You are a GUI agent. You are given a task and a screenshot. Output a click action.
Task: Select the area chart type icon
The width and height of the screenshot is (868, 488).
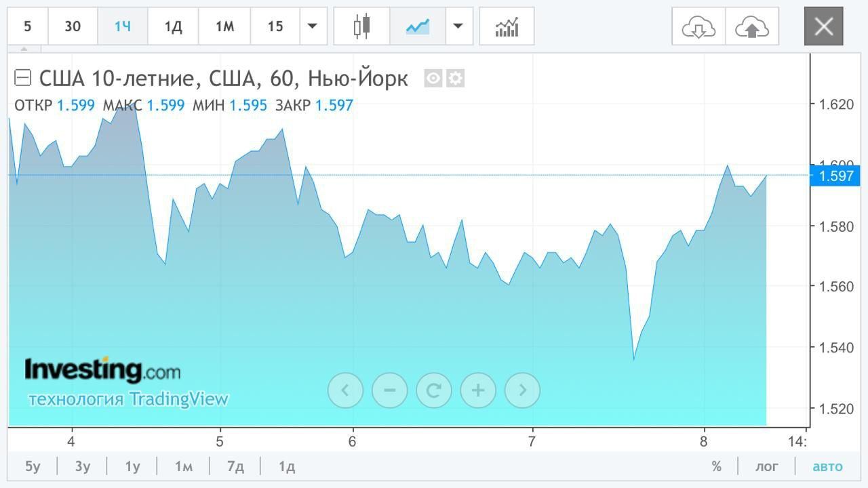(x=418, y=26)
